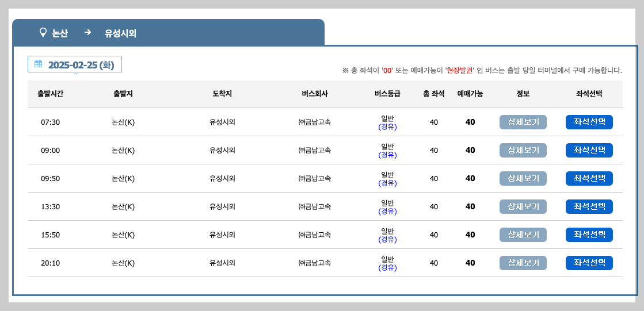Click the 13:30 departure time
Screen dimensions: 644x311
[x=51, y=207]
